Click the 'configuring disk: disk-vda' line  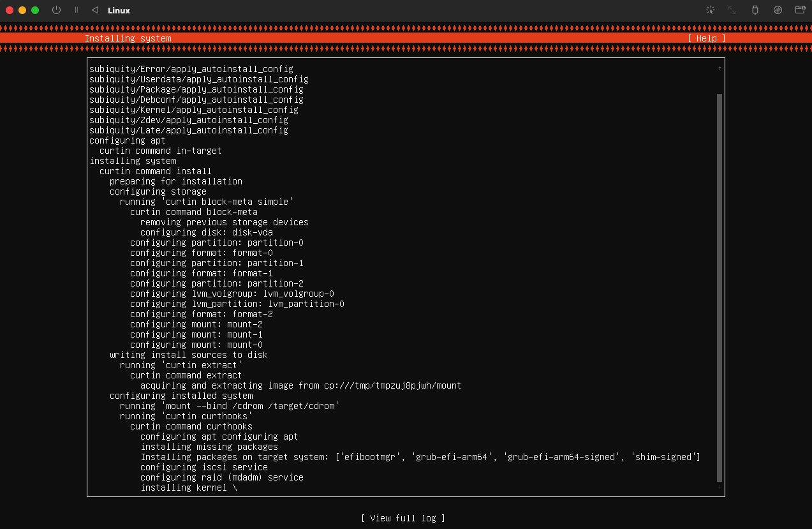207,232
